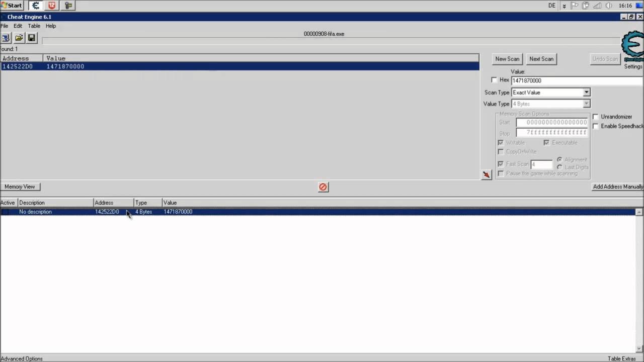Toggle the Writable checkbox
Viewport: 644px width, 362px height.
[501, 143]
